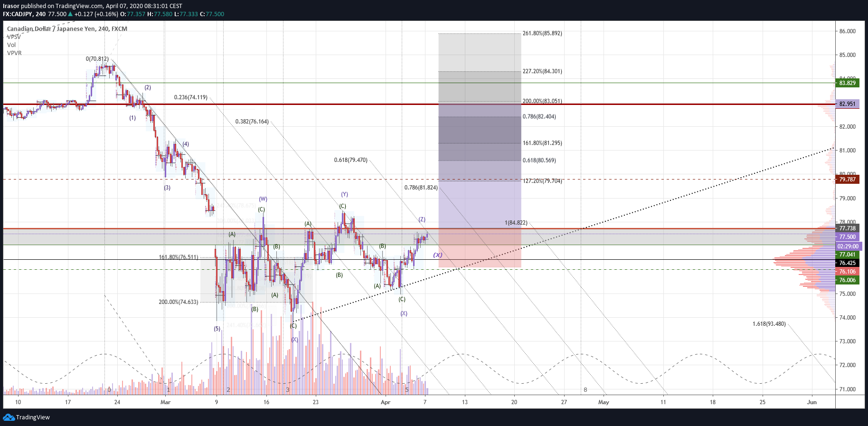Select the 161.80%(76.511) extension label
The image size is (868, 426).
179,257
